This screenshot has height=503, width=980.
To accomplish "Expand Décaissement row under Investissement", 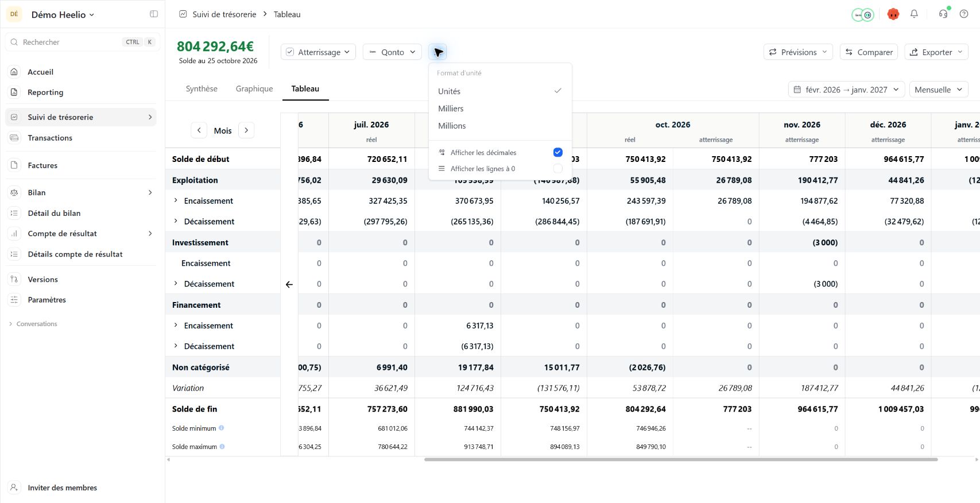I will pyautogui.click(x=176, y=284).
